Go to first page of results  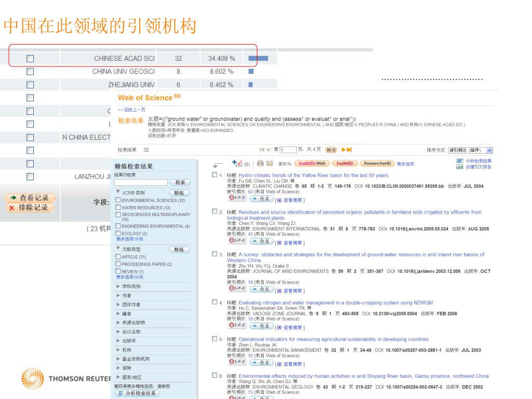click(262, 150)
